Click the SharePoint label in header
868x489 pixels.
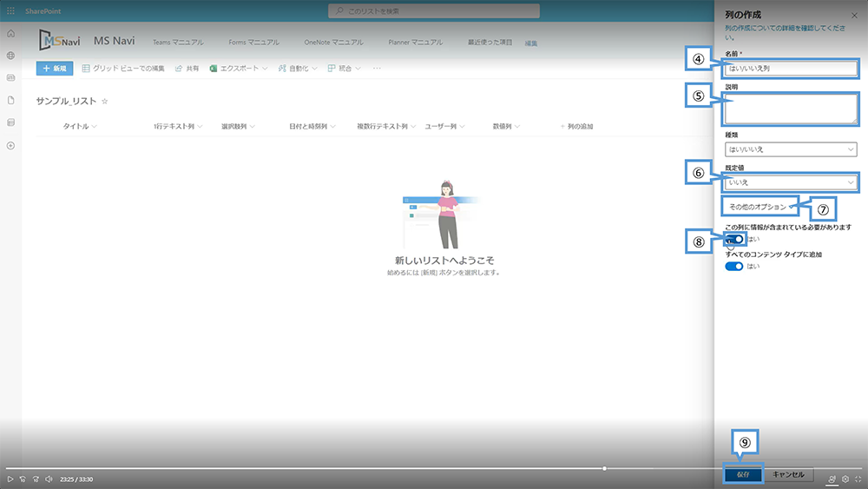pyautogui.click(x=43, y=11)
